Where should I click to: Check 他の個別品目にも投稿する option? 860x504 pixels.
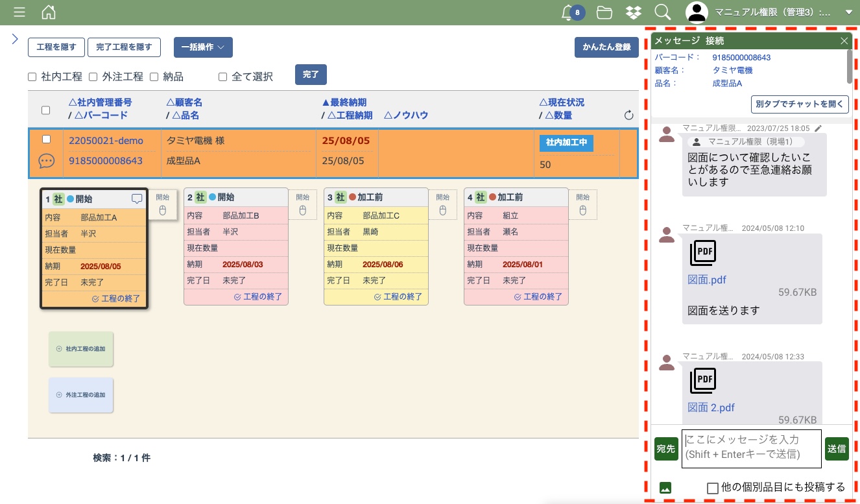tap(712, 488)
